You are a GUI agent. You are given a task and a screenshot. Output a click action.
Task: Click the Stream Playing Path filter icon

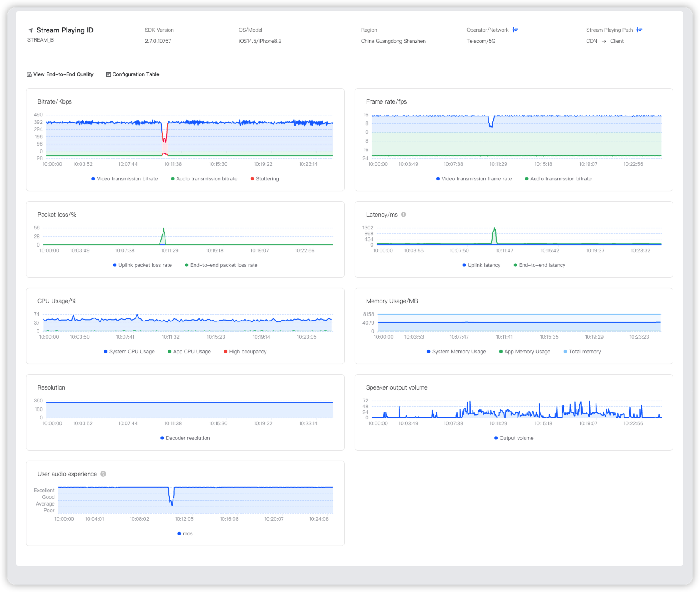639,30
